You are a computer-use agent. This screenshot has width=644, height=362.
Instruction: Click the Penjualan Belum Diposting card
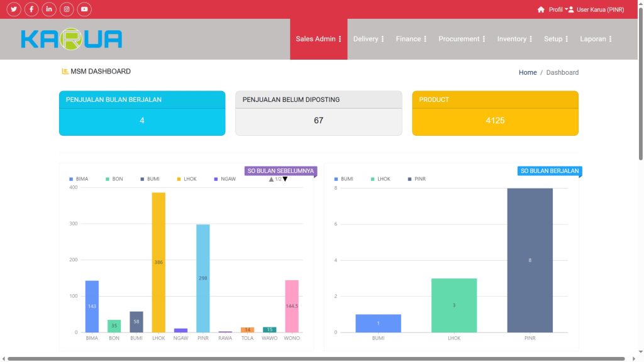click(318, 113)
